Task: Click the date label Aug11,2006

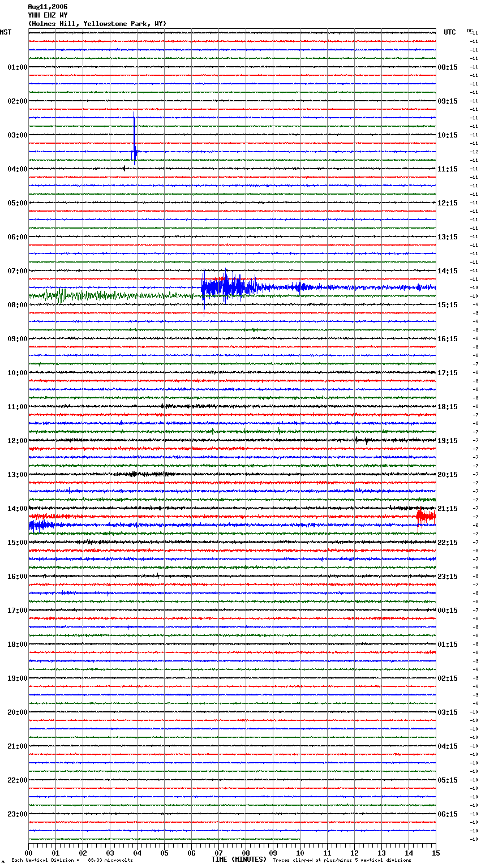Action: point(48,7)
